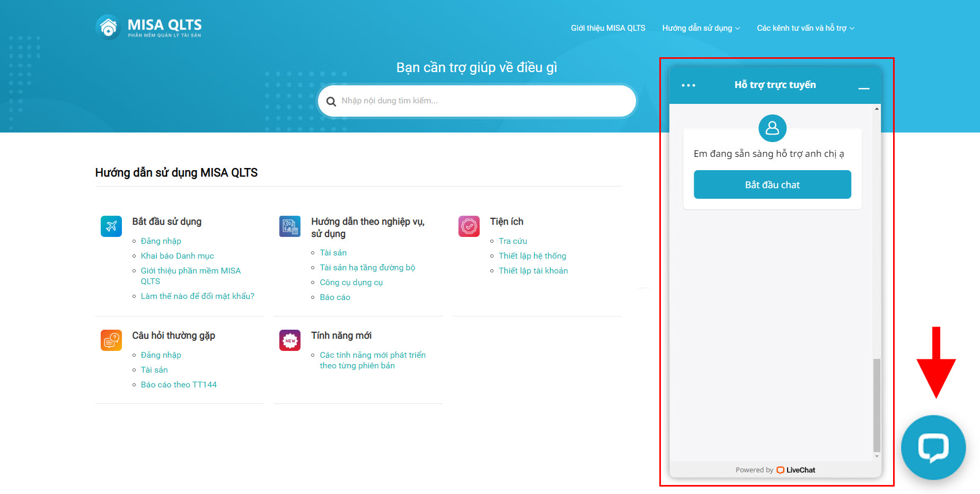This screenshot has height=494, width=980.
Task: Open the Bắt đầu sử dụng heading
Action: [167, 222]
